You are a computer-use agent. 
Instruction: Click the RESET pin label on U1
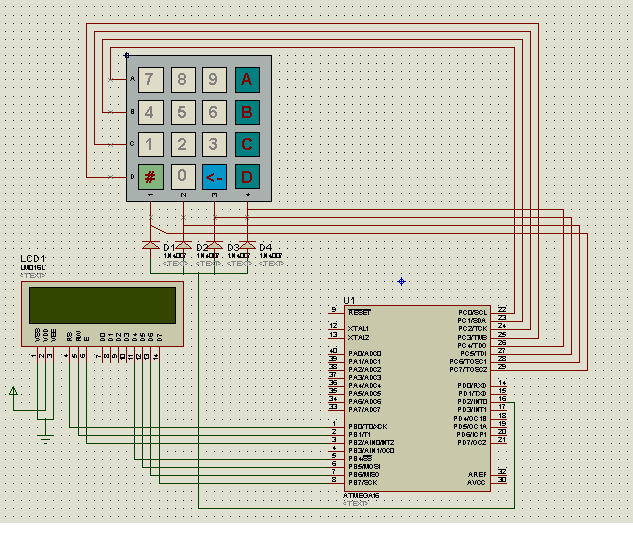(359, 313)
